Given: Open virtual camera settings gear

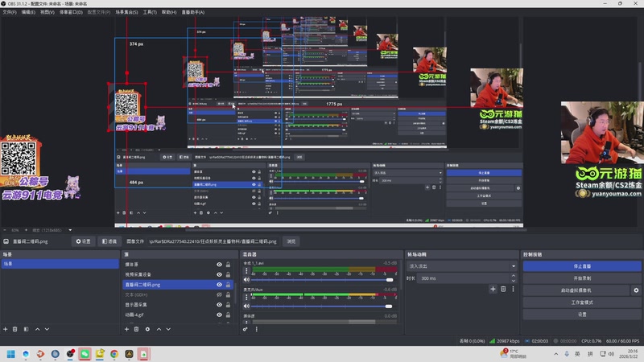Looking at the screenshot, I should (x=636, y=290).
